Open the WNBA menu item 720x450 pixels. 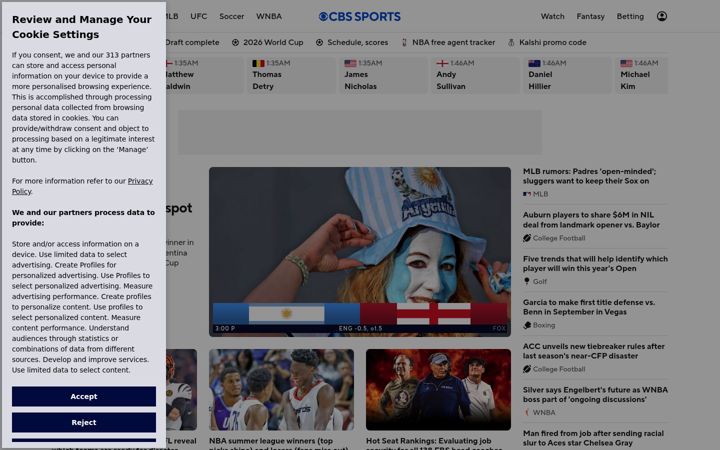pyautogui.click(x=269, y=16)
